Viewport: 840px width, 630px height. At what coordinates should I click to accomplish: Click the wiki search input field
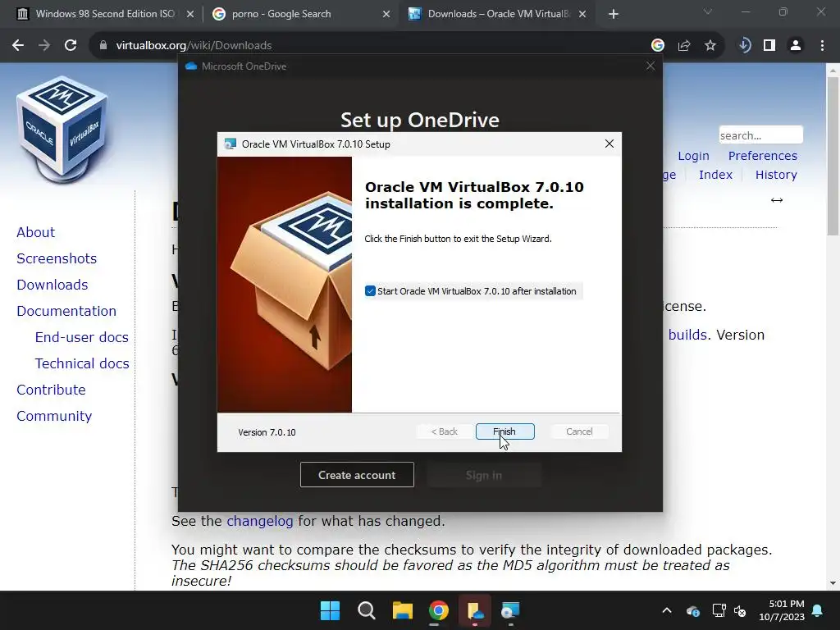[x=760, y=135]
